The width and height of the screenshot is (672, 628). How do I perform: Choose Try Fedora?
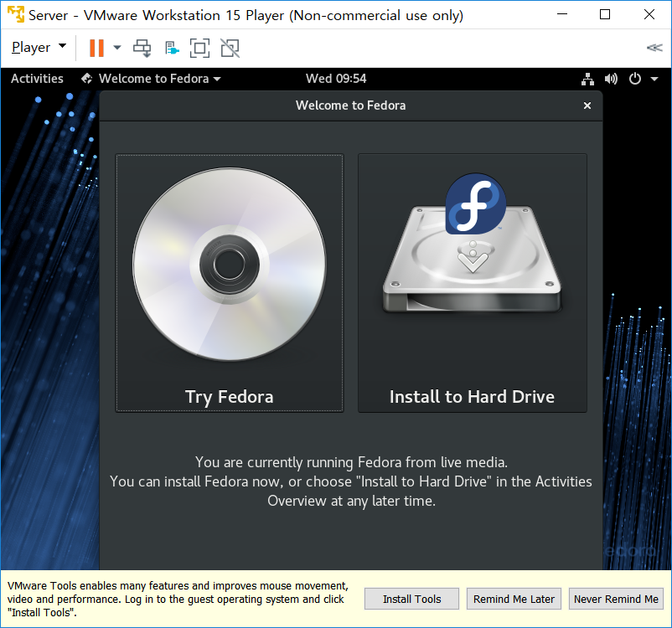tap(230, 283)
